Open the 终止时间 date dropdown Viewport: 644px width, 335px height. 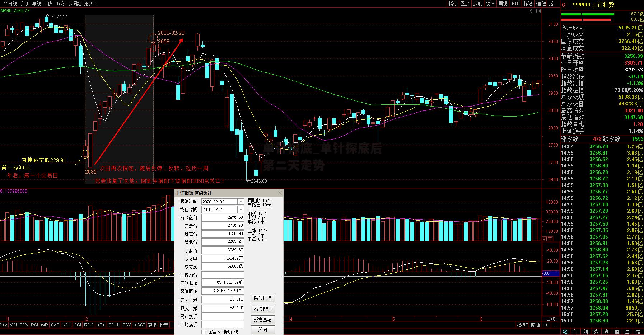tap(241, 210)
